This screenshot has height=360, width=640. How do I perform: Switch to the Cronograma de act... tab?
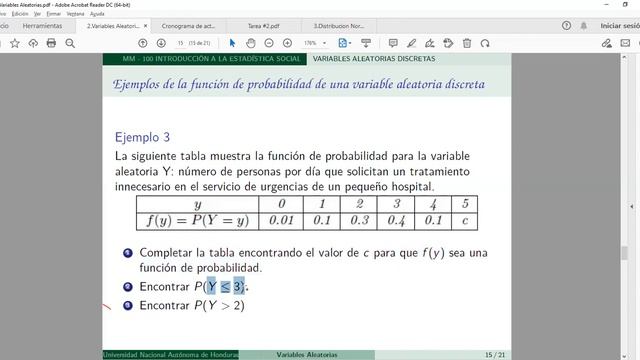188,26
